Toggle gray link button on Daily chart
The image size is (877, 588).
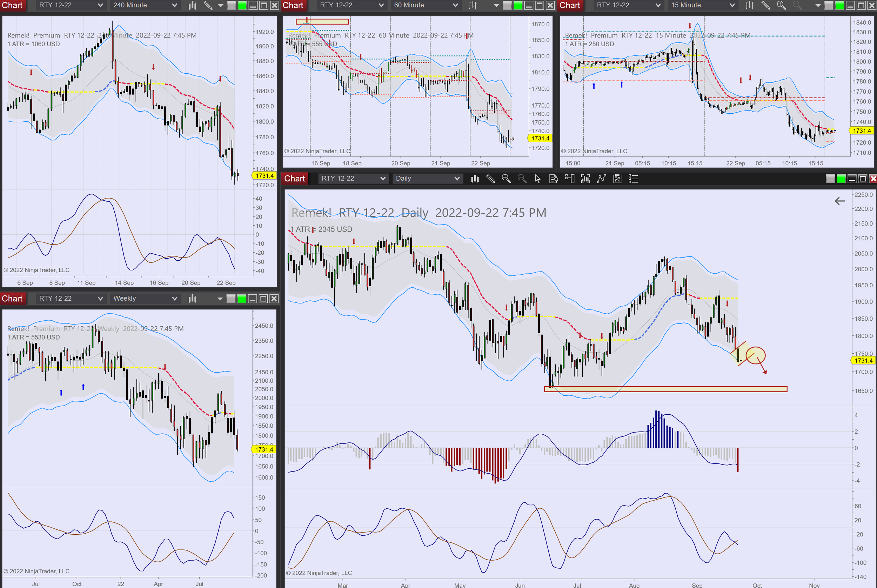830,179
